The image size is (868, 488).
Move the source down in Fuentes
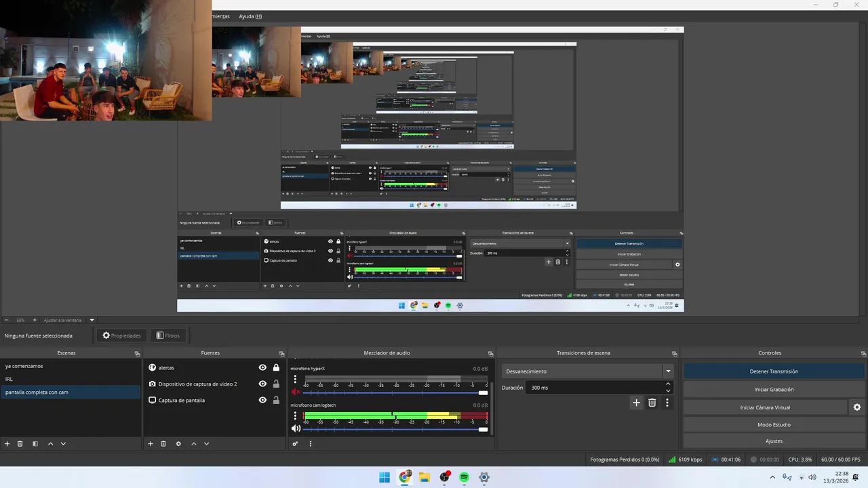206,444
